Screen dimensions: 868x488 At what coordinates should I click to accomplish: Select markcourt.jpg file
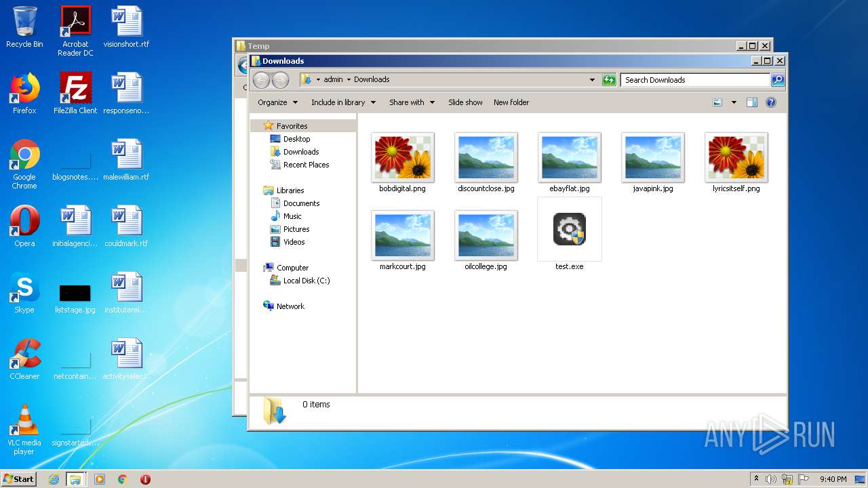point(403,240)
